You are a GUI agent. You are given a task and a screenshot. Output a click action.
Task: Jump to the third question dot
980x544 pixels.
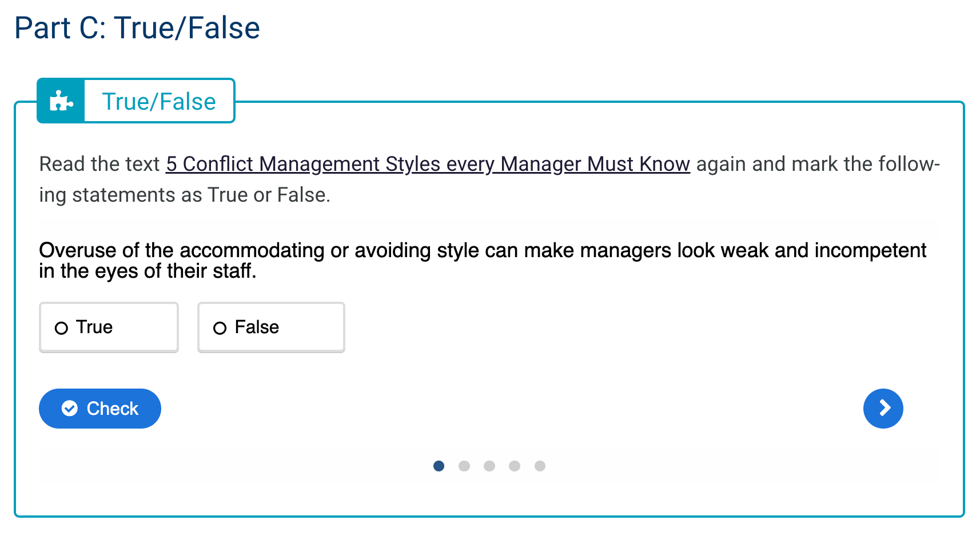pos(489,466)
